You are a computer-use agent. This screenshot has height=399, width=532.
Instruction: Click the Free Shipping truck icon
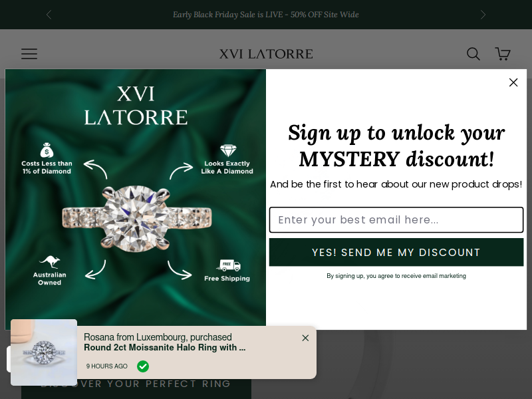click(x=229, y=265)
